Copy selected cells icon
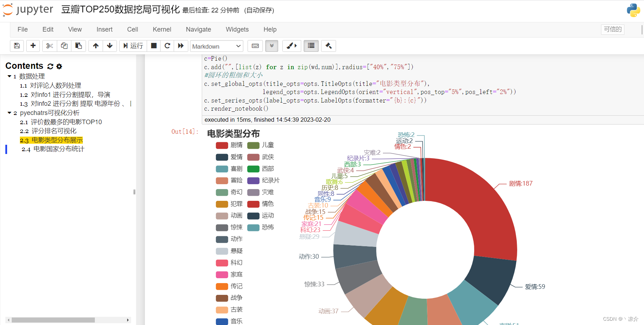The height and width of the screenshot is (325, 644). [64, 46]
